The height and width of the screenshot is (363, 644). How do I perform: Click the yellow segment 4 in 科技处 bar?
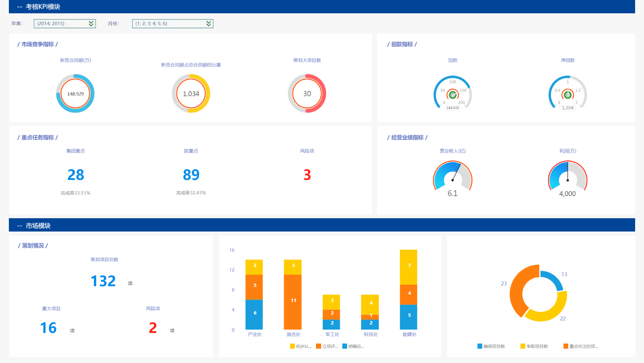(x=370, y=305)
